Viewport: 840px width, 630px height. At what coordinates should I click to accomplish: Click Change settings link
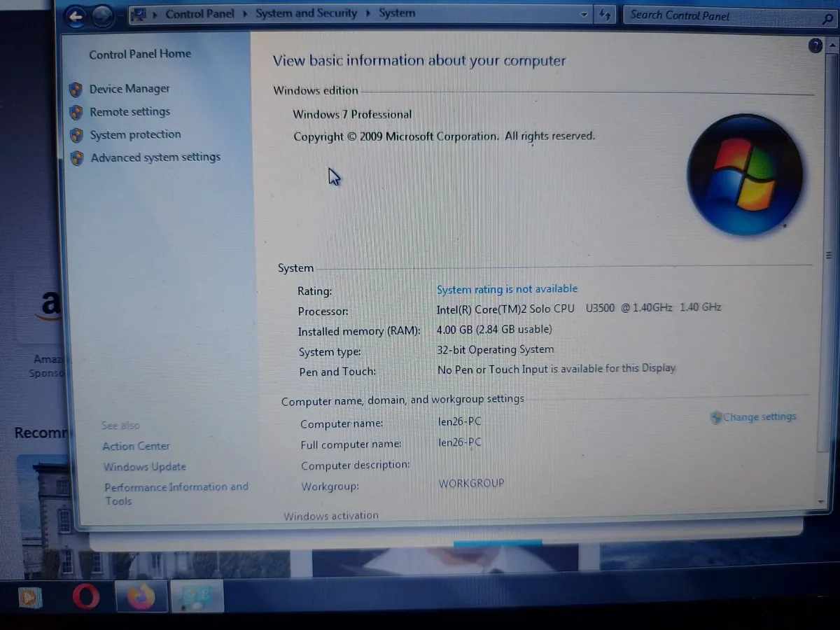(759, 416)
